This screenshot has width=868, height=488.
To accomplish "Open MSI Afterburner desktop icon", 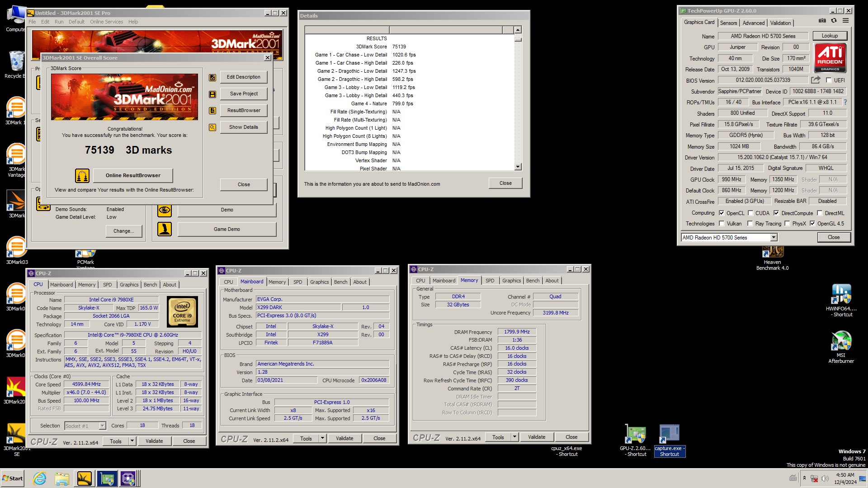I will point(841,347).
